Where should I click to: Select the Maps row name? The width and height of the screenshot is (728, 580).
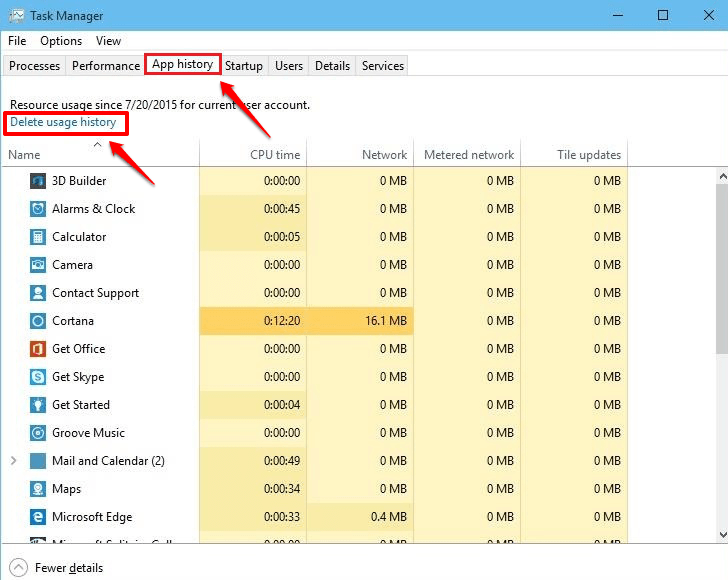tap(66, 489)
